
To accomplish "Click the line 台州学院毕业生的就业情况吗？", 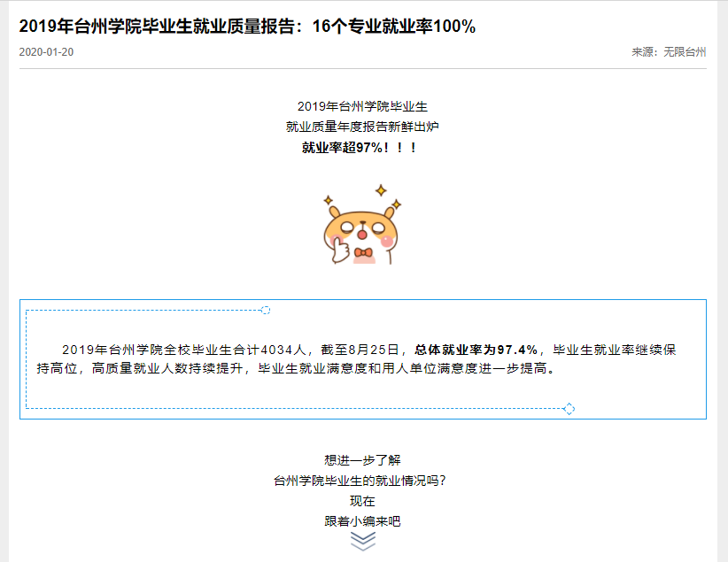I will click(360, 481).
